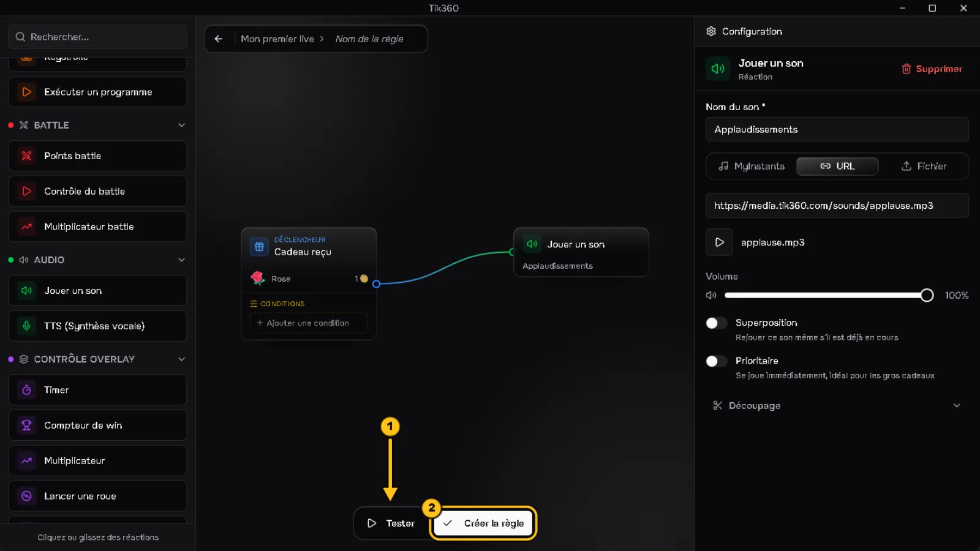Click the "100%" volume value
Viewport: 980px width, 551px height.
tap(957, 295)
